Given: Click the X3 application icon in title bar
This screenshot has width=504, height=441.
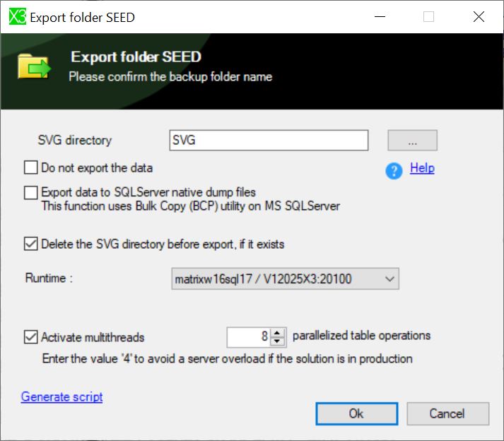Looking at the screenshot, I should click(x=17, y=17).
